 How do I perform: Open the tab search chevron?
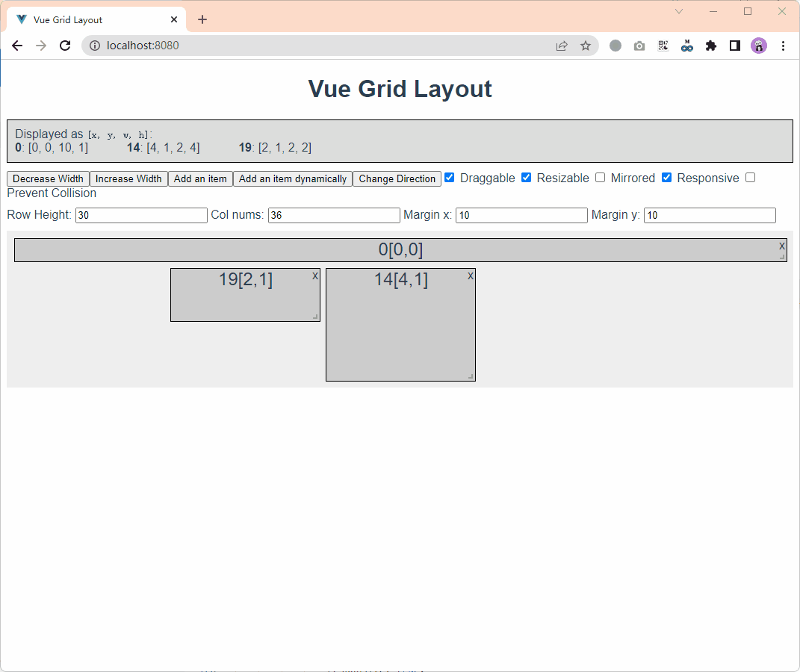(679, 11)
